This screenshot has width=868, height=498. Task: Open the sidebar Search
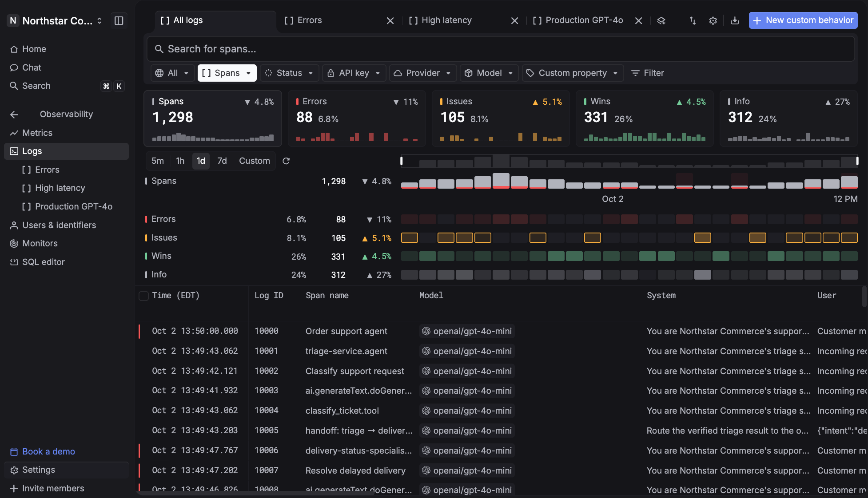click(x=66, y=86)
